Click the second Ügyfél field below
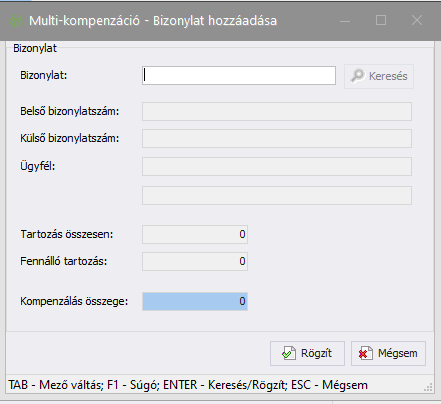The image size is (441, 404). [277, 195]
